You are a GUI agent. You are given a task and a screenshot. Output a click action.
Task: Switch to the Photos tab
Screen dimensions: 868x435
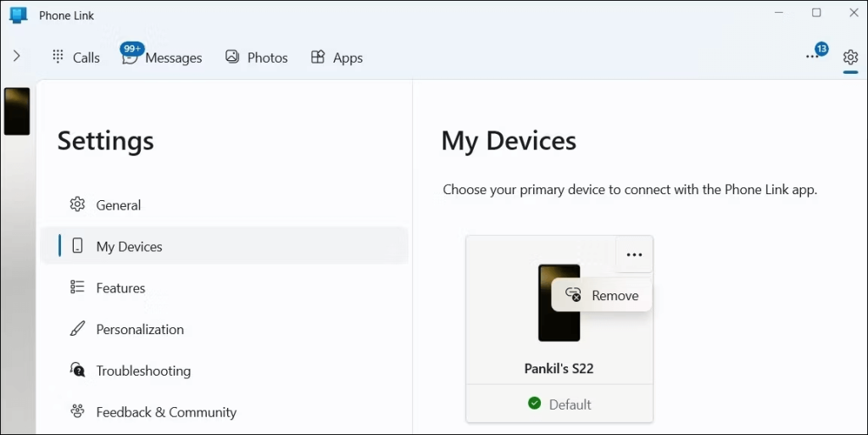(256, 58)
